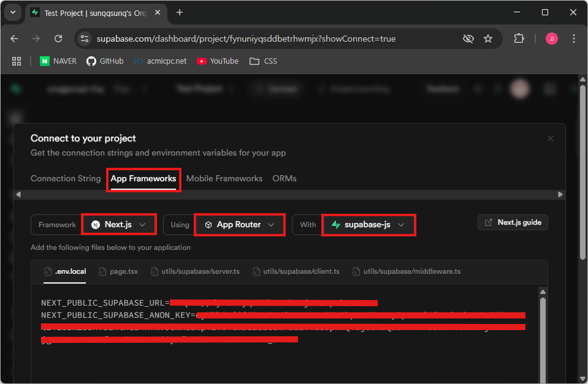The height and width of the screenshot is (384, 588).
Task: Open the apps grid in bookmarks bar
Action: (17, 61)
